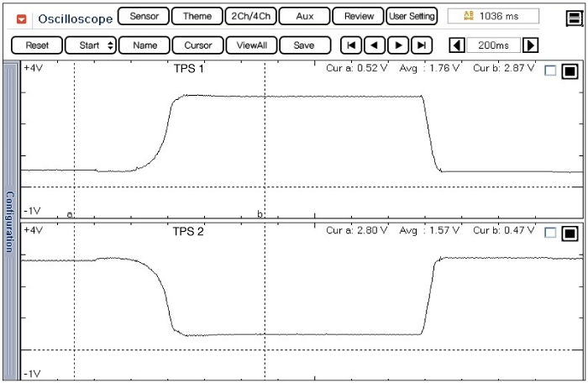Image resolution: width=588 pixels, height=383 pixels.
Task: Click ViewAll to show full waveform
Action: coord(252,45)
